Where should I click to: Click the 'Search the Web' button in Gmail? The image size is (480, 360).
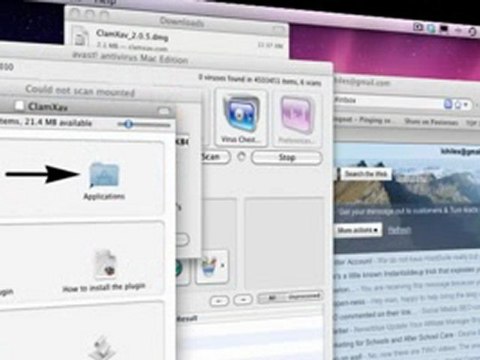(x=366, y=174)
